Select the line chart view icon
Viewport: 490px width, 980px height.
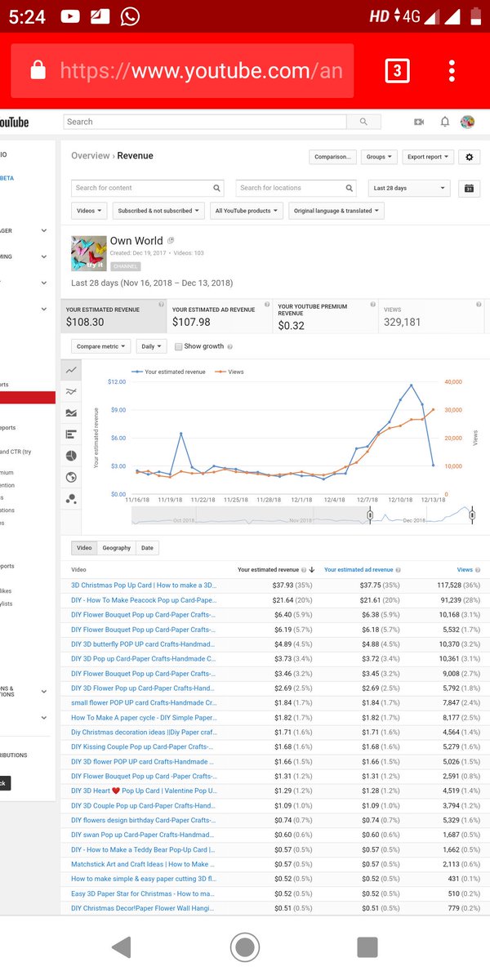[x=71, y=370]
